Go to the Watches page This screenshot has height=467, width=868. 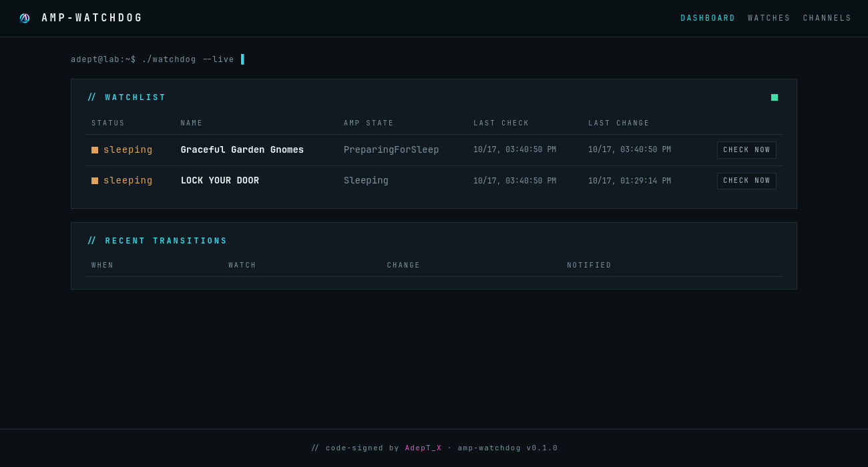(x=769, y=19)
